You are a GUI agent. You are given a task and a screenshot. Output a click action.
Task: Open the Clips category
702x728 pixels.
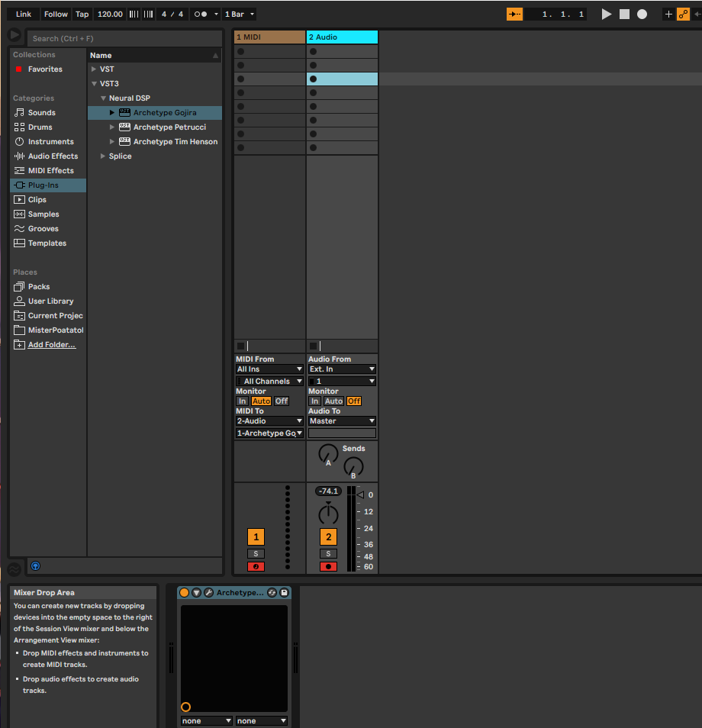coord(37,200)
